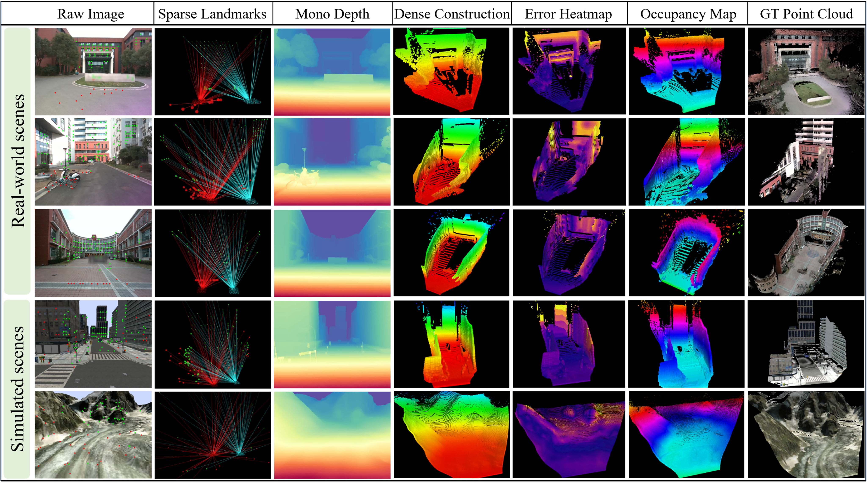The height and width of the screenshot is (483, 868).
Task: Open the mountain terrain raw image
Action: tap(93, 435)
